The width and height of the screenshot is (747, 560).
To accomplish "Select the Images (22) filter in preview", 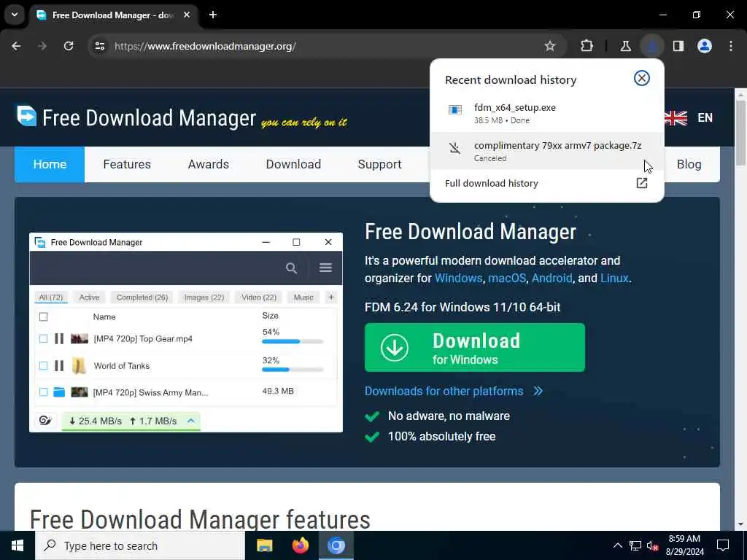I will [x=204, y=297].
